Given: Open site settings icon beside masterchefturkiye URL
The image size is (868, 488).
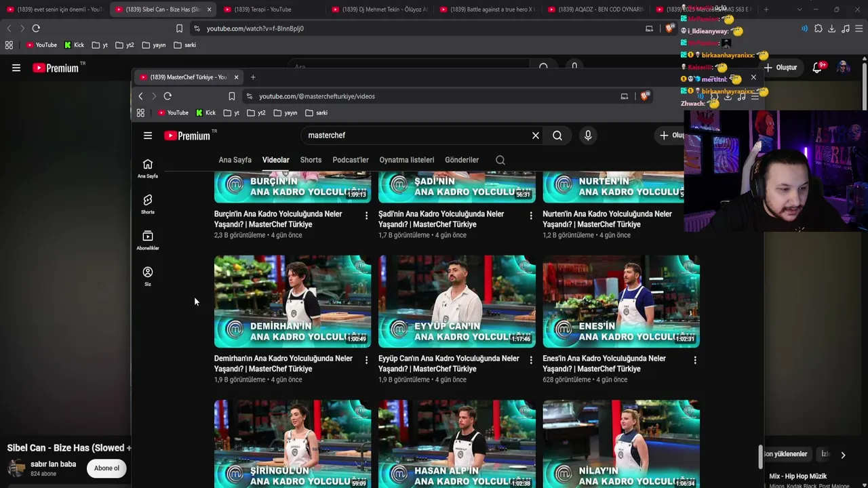Looking at the screenshot, I should 250,96.
